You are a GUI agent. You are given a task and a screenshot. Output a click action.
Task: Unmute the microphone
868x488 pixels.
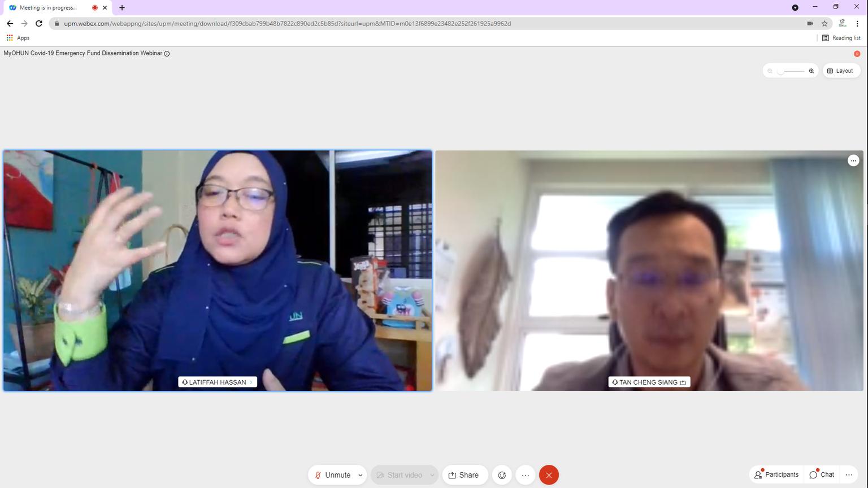[332, 475]
